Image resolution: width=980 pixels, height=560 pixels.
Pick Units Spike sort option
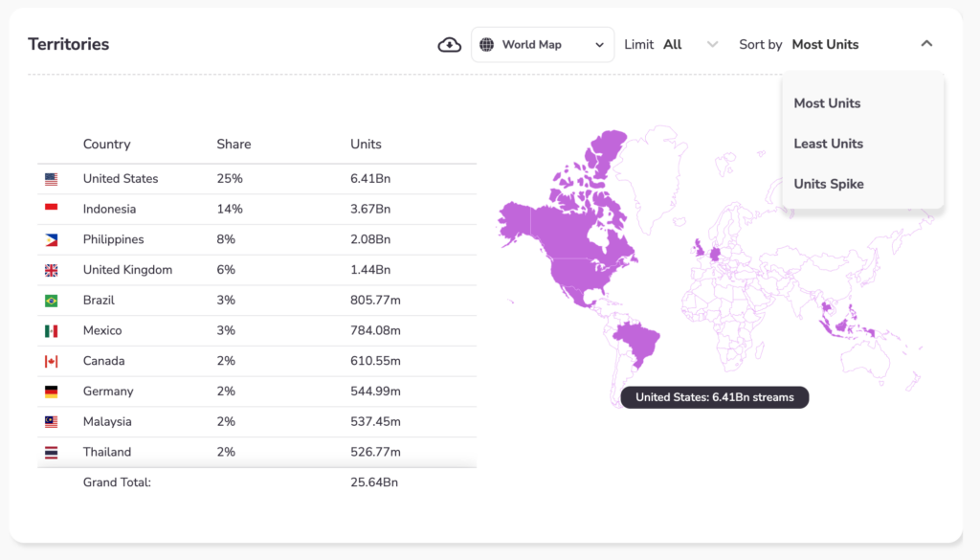pyautogui.click(x=828, y=184)
